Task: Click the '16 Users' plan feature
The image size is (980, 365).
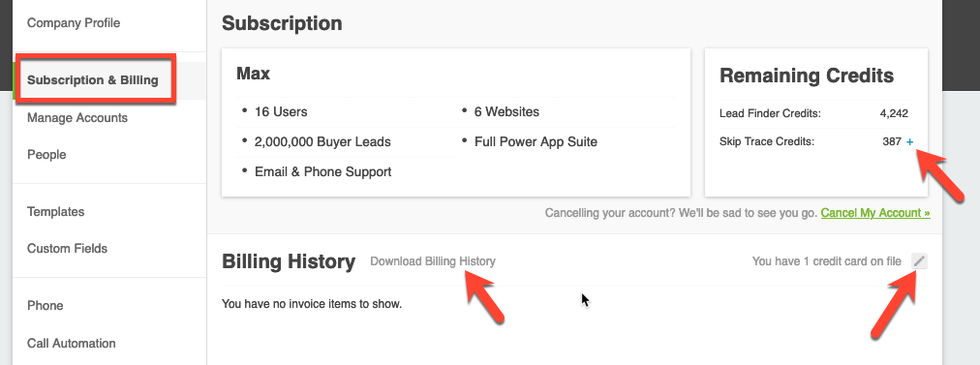Action: (281, 112)
